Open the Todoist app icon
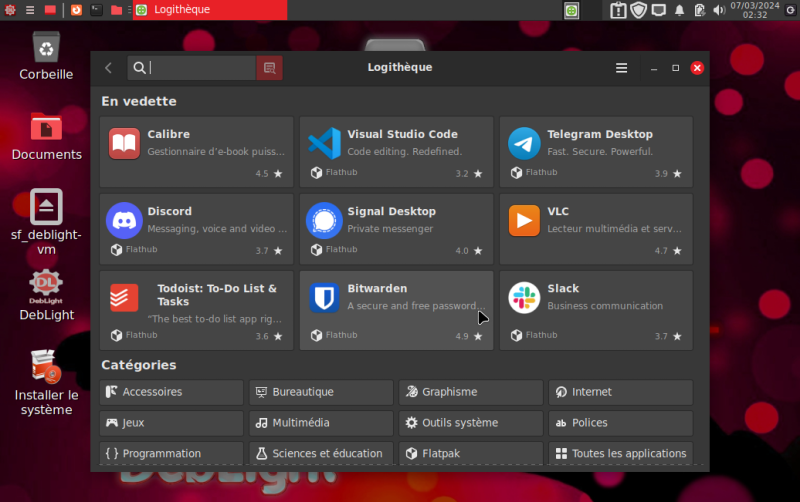This screenshot has height=502, width=800. (x=124, y=297)
